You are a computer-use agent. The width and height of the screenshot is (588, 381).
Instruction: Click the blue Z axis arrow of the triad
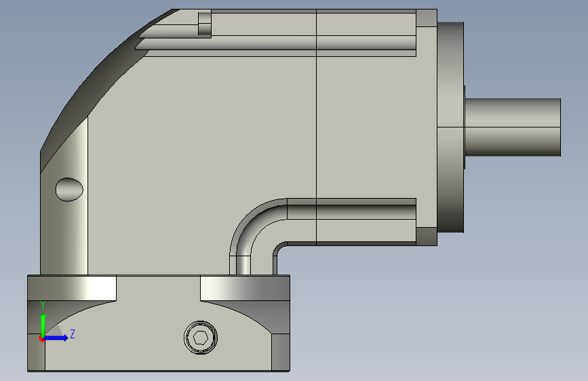56,338
